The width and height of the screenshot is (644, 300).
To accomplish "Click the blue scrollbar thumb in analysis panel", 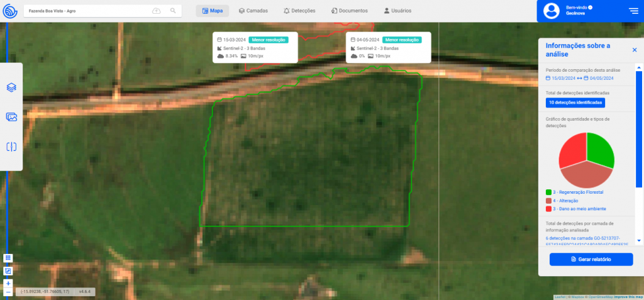I will (x=638, y=130).
